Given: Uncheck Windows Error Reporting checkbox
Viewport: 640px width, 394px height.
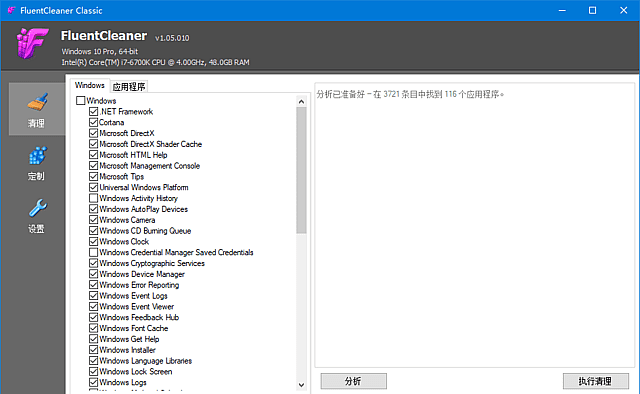Looking at the screenshot, I should tap(93, 285).
